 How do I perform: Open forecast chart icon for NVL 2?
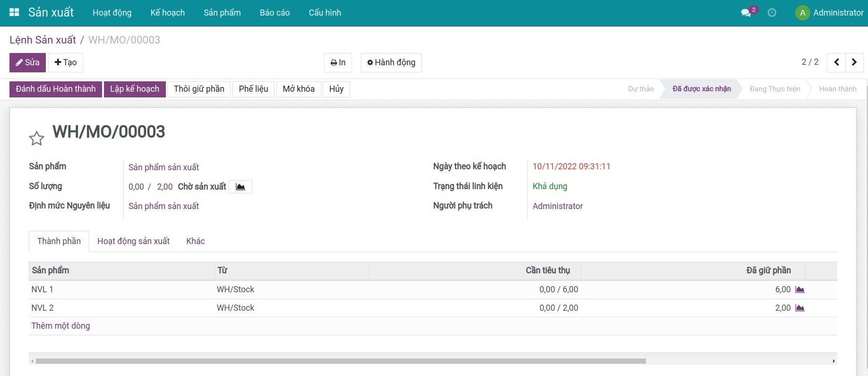click(799, 308)
